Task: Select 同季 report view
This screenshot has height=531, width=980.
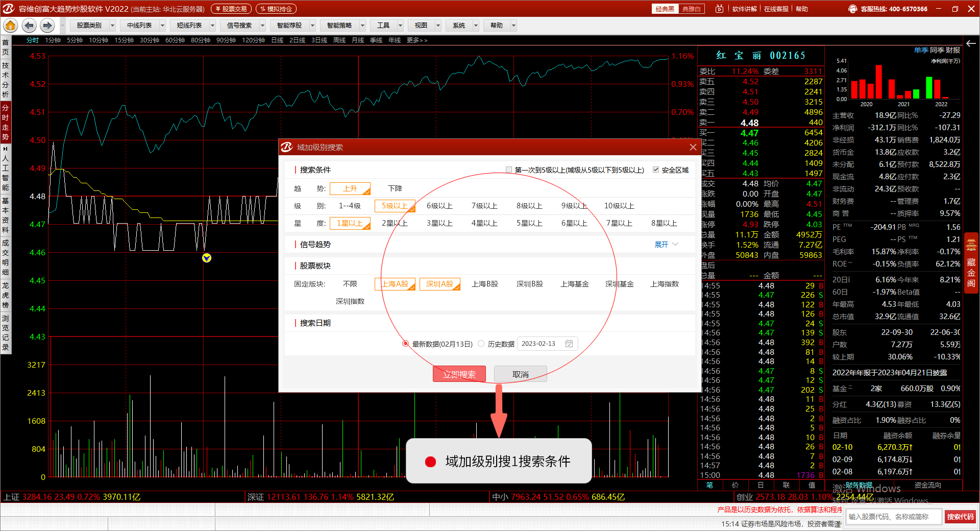Action: click(x=937, y=50)
